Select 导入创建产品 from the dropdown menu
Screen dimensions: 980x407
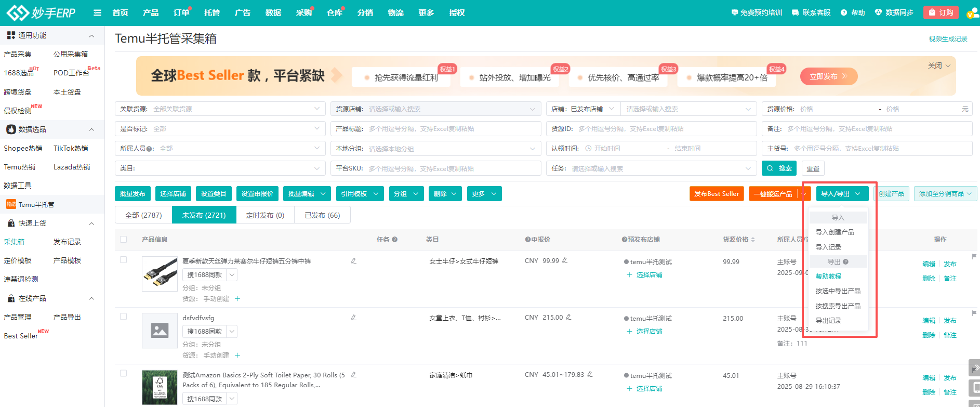(835, 232)
